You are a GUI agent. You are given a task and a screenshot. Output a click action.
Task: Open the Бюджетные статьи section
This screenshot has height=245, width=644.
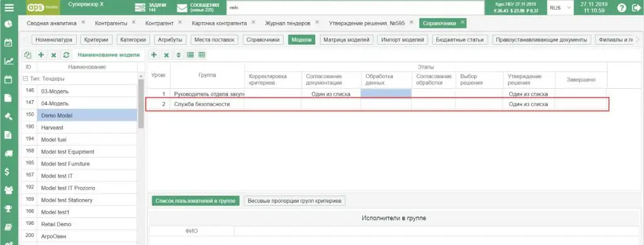click(x=460, y=40)
